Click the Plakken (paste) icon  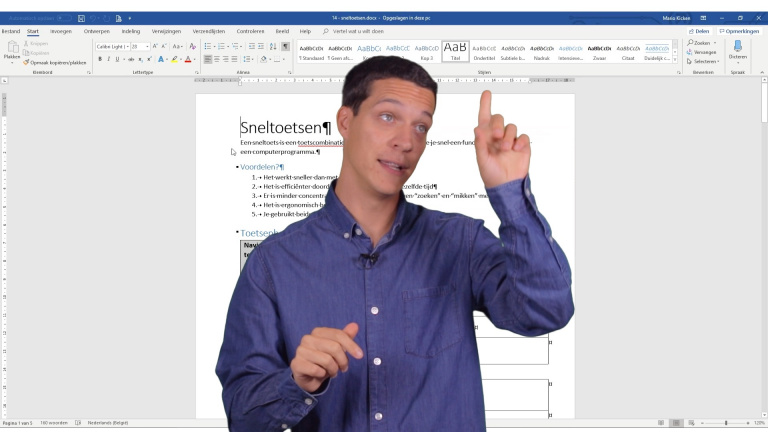12,49
